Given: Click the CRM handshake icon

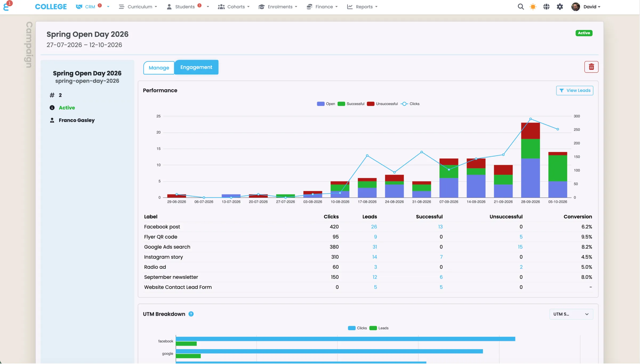Looking at the screenshot, I should tap(79, 7).
